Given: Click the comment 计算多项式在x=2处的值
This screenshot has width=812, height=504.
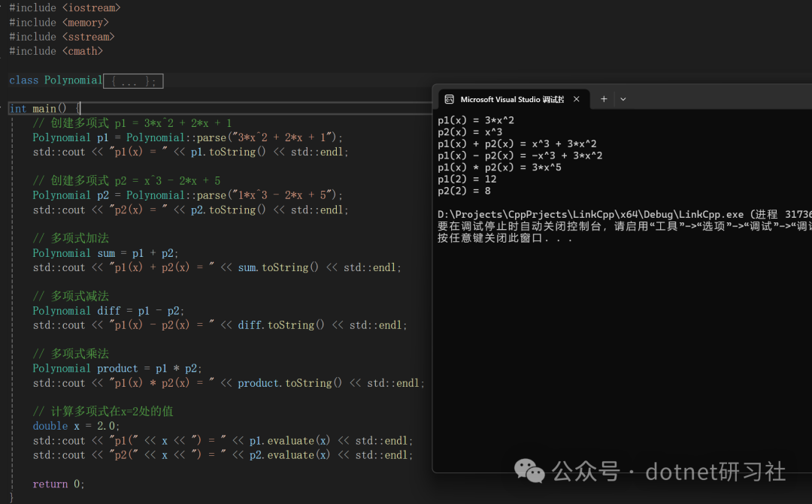Looking at the screenshot, I should (x=103, y=412).
